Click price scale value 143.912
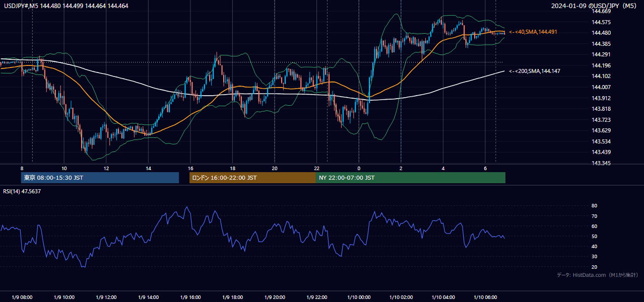The width and height of the screenshot is (644, 302). coord(601,98)
